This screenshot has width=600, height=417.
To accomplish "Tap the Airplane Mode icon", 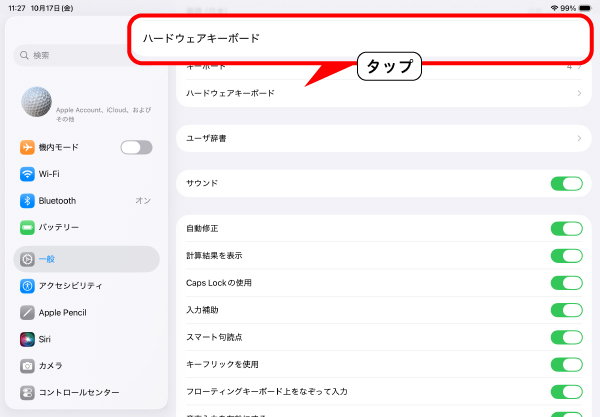I will click(x=28, y=147).
